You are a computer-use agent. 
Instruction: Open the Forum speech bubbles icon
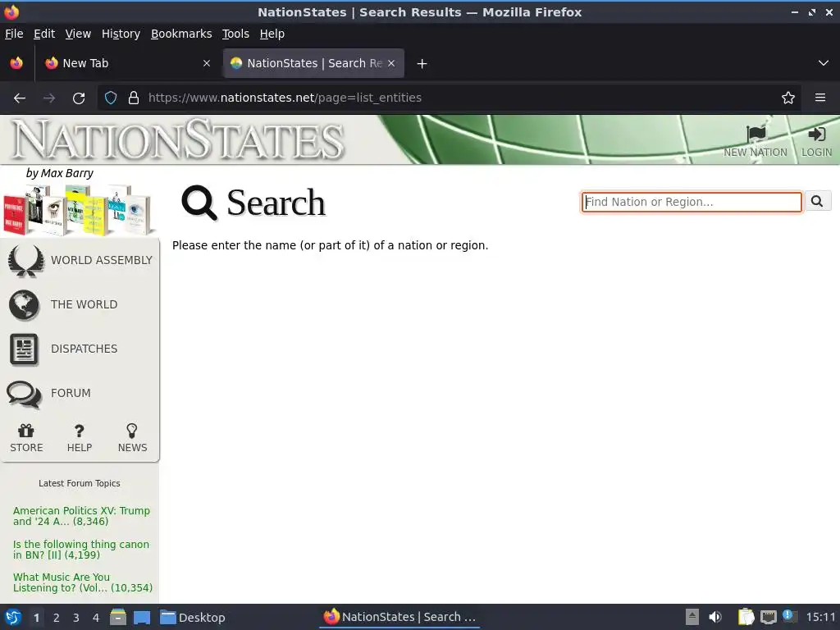coord(24,394)
